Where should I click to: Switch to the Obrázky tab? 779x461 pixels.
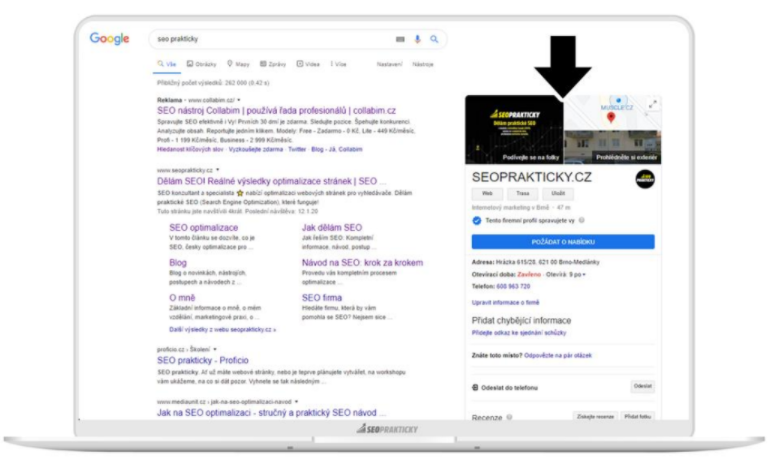click(x=202, y=64)
